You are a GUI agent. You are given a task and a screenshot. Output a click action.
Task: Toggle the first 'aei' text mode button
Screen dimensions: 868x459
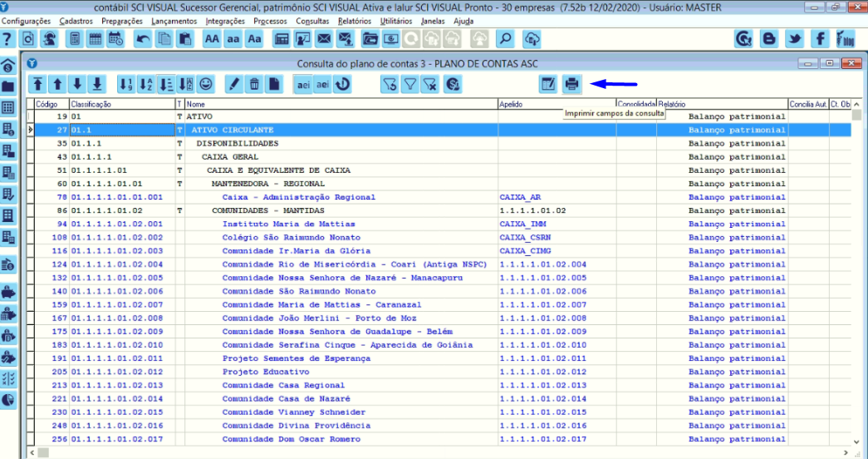point(302,83)
